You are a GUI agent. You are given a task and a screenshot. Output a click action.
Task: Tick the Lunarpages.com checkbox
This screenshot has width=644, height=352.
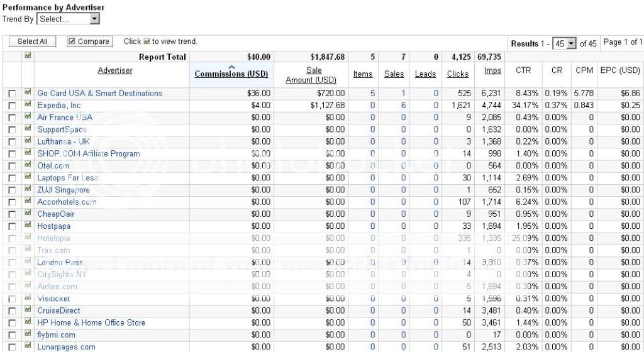12,348
